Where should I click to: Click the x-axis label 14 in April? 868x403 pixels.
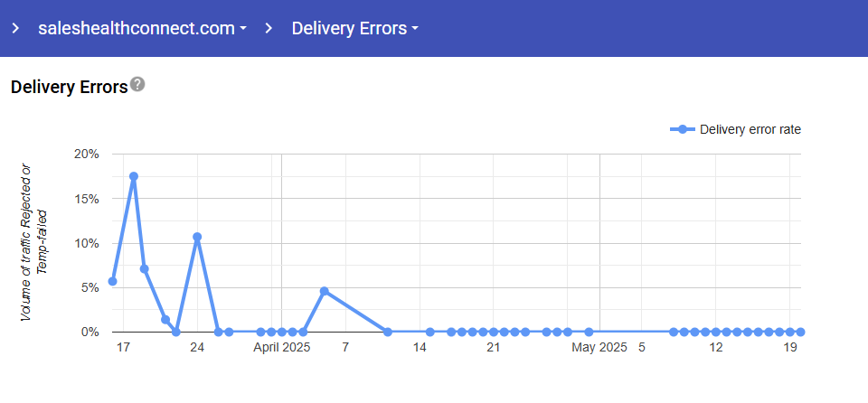(x=420, y=347)
